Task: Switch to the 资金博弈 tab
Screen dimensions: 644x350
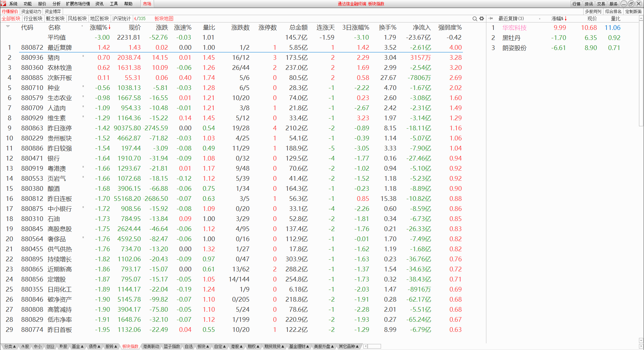Action: 53,11
